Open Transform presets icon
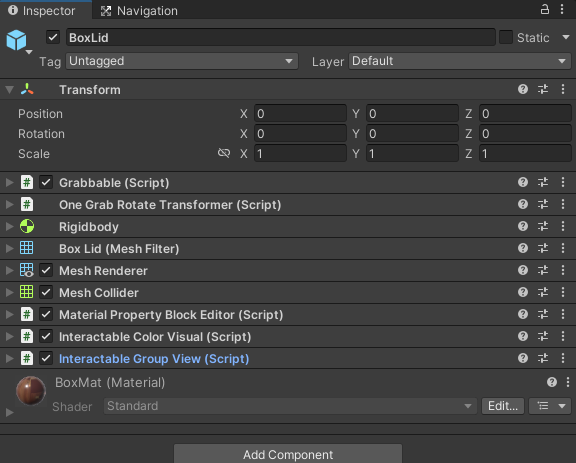 (x=543, y=89)
